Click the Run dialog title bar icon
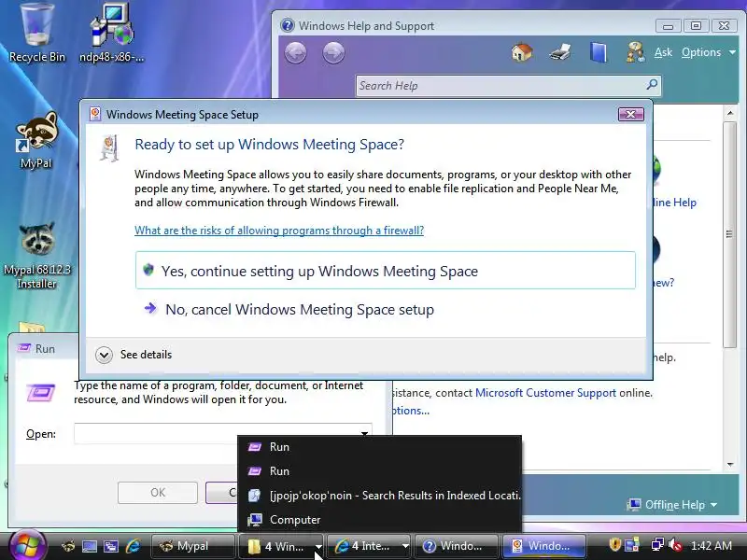 [24, 348]
